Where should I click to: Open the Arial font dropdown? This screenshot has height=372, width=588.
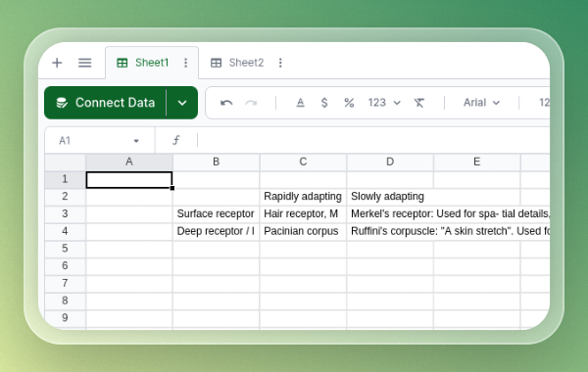point(481,103)
